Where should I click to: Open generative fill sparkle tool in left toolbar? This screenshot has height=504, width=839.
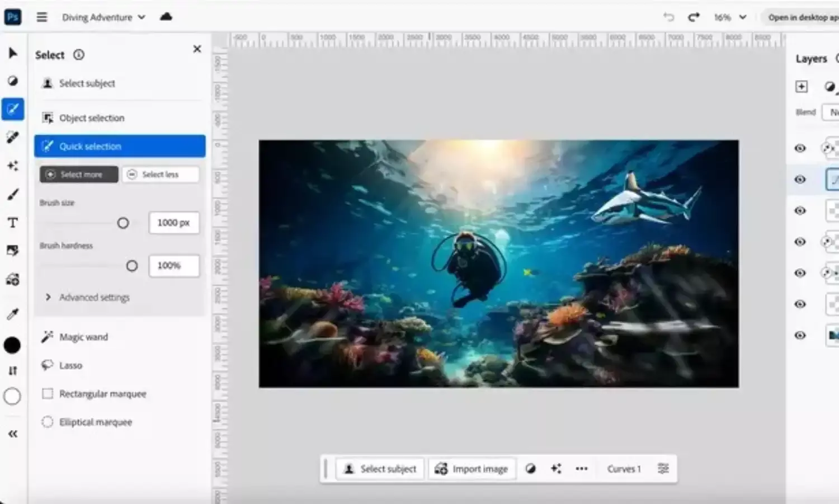click(x=12, y=166)
